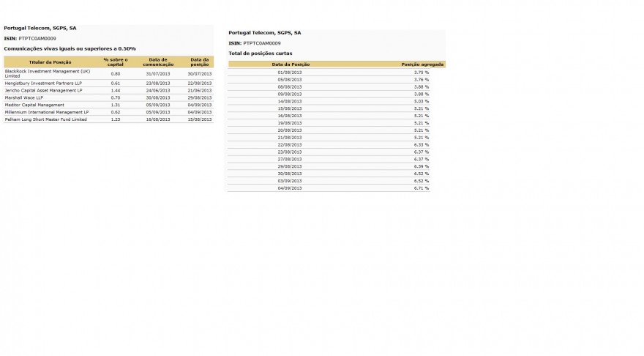
Task: Click the 'Data da Posição' header in short-positions table
Action: (x=291, y=64)
